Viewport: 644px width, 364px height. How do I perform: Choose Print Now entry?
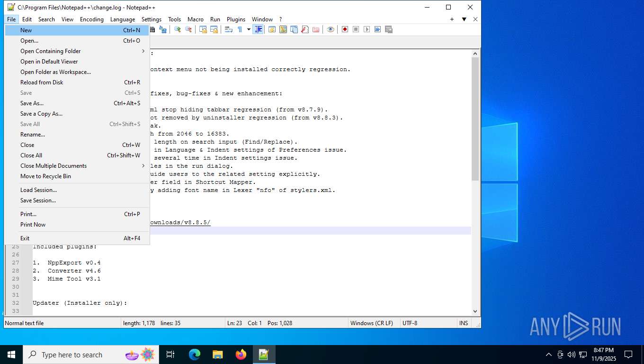coord(77,225)
